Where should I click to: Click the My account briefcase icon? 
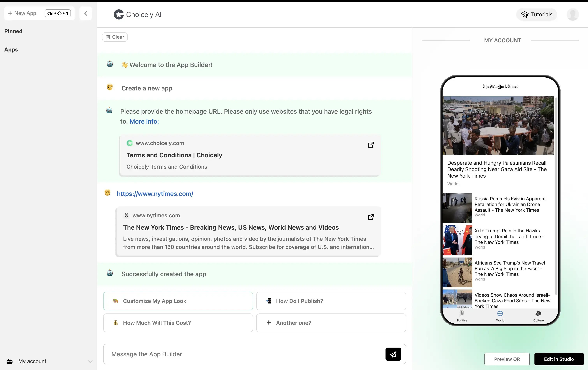[x=10, y=361]
